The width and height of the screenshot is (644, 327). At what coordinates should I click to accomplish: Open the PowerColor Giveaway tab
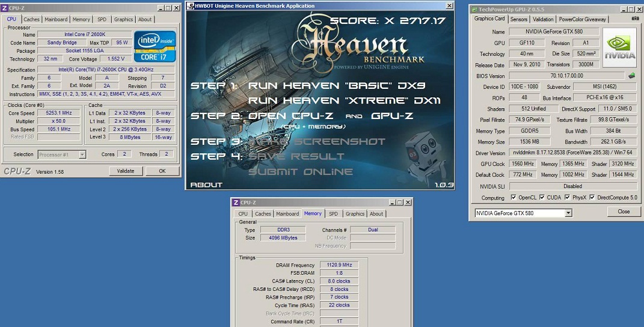[583, 19]
